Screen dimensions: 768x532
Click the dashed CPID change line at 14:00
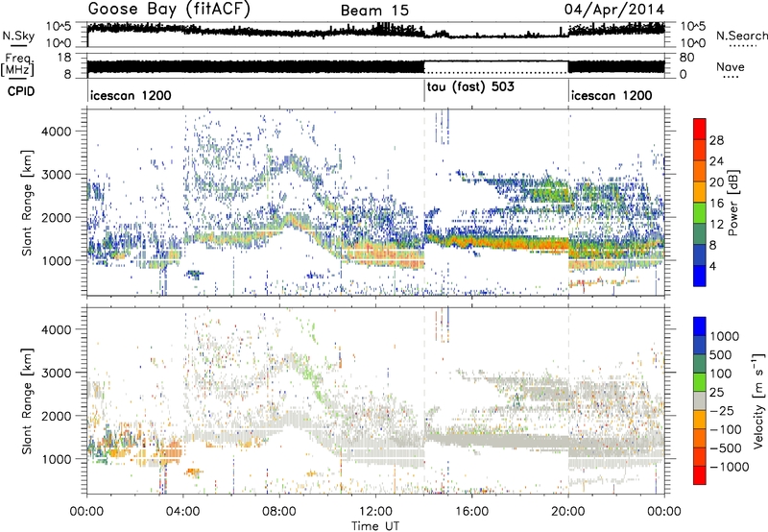point(424,204)
